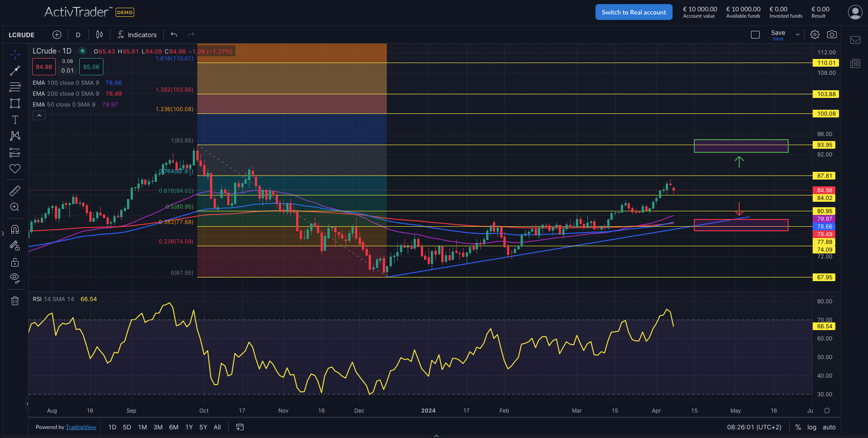Open the Save layout dropdown arrow

797,34
